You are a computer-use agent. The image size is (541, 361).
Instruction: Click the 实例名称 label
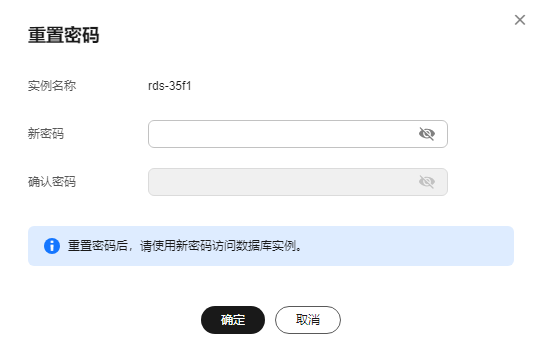[x=52, y=86]
